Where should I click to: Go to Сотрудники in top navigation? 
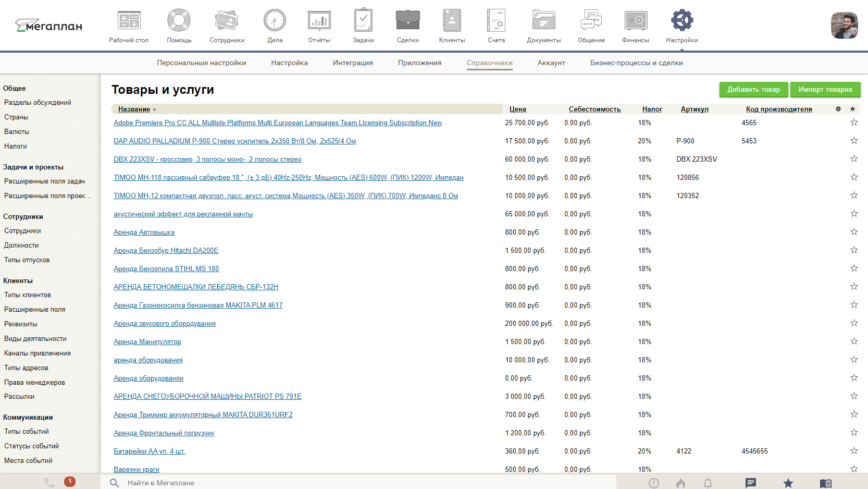coord(227,26)
